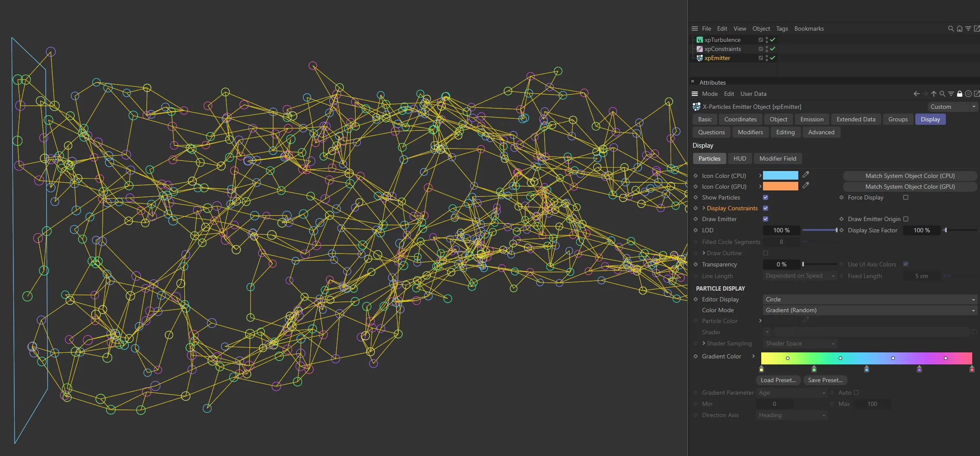
Task: Open the Tags menu
Action: pos(781,28)
